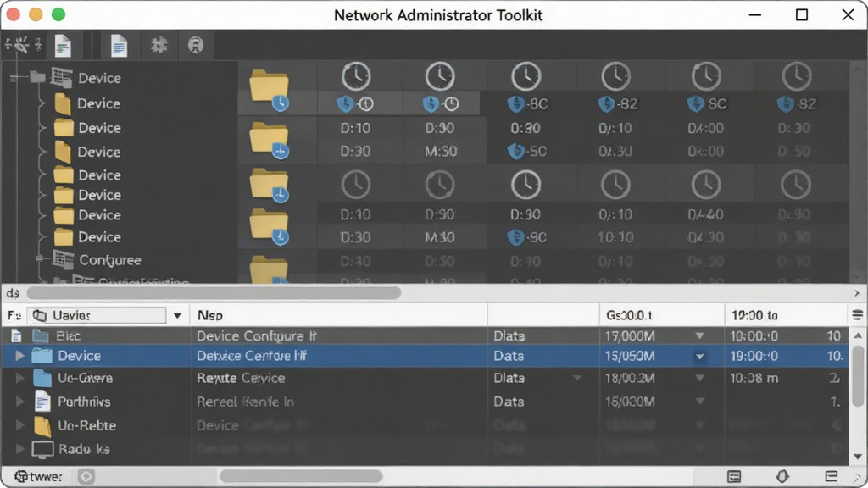Click the lower list vertical scrollbar thumb
The height and width of the screenshot is (488, 868).
tap(858, 375)
